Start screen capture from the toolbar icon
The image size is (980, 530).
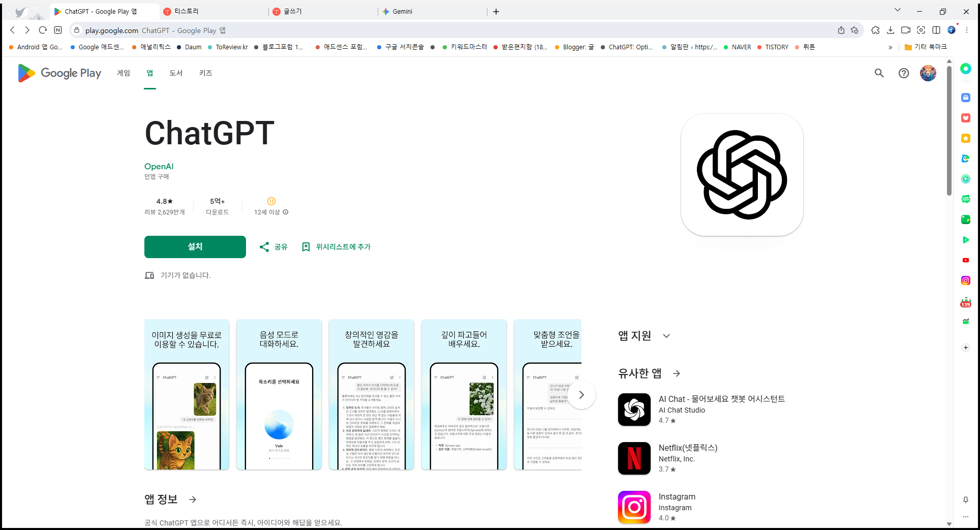(x=921, y=30)
